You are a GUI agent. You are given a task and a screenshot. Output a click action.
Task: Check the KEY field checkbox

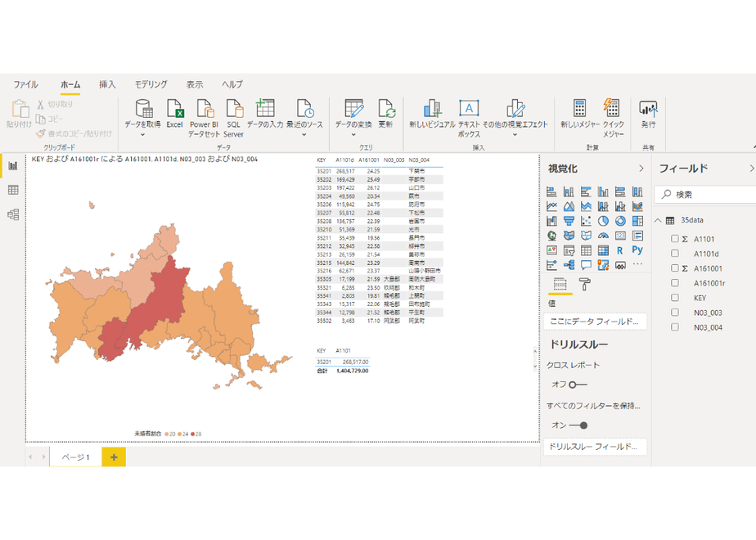click(674, 298)
